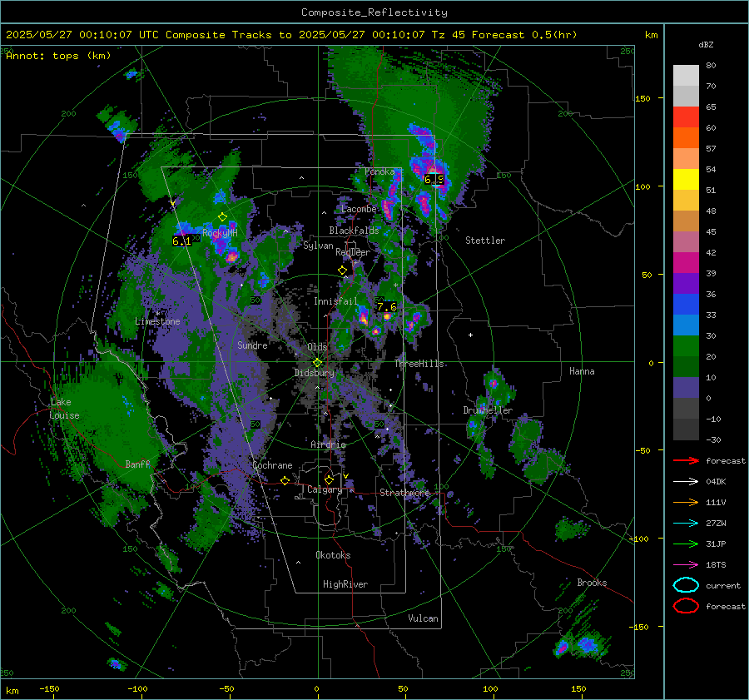Click the right axis -100 tick label
This screenshot has width=749, height=700.
pos(640,539)
